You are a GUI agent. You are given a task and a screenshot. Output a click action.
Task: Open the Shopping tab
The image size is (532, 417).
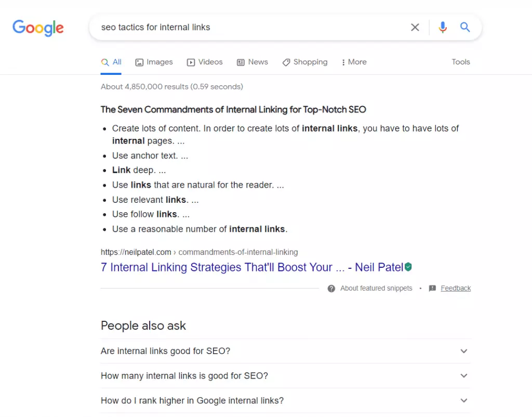point(305,62)
